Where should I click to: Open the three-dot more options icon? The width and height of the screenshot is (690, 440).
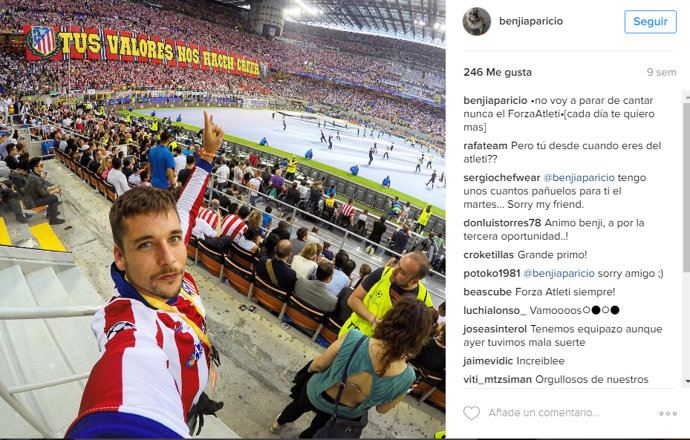tap(668, 413)
